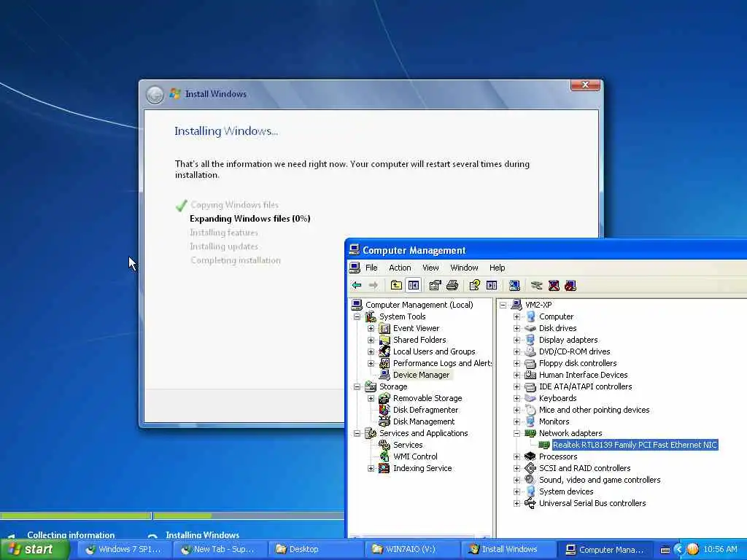Click the Display adapters device icon
The height and width of the screenshot is (560, 747).
click(x=530, y=340)
